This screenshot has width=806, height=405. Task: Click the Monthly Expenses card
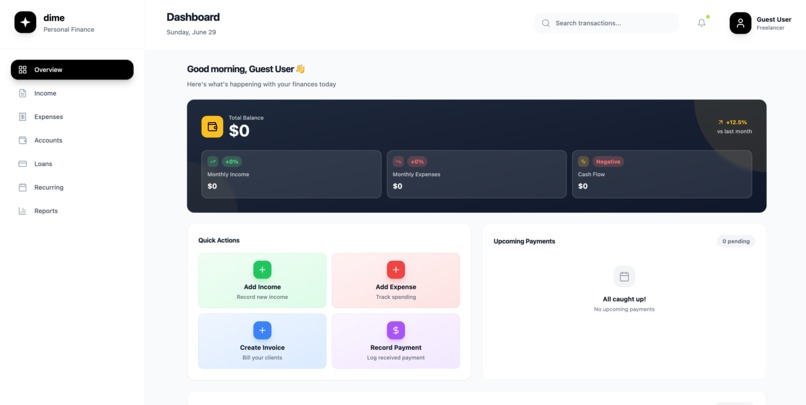pyautogui.click(x=477, y=174)
